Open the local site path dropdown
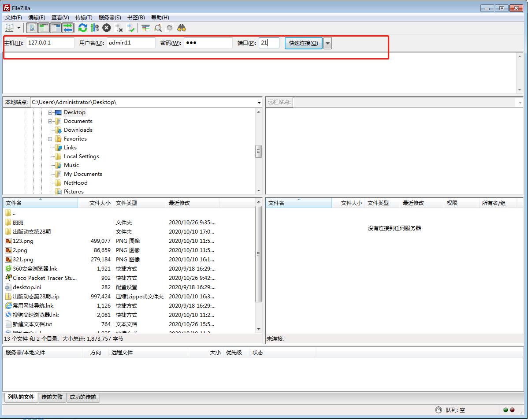Image resolution: width=528 pixels, height=420 pixels. (x=259, y=102)
